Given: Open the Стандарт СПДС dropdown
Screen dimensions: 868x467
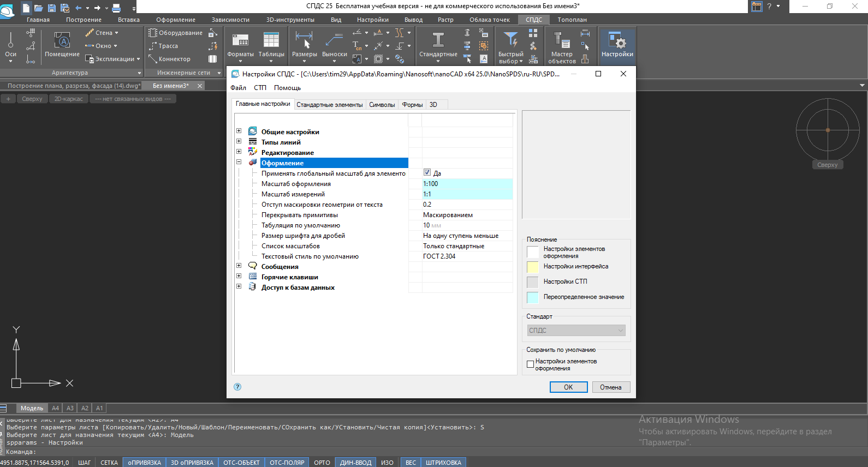Looking at the screenshot, I should (576, 331).
